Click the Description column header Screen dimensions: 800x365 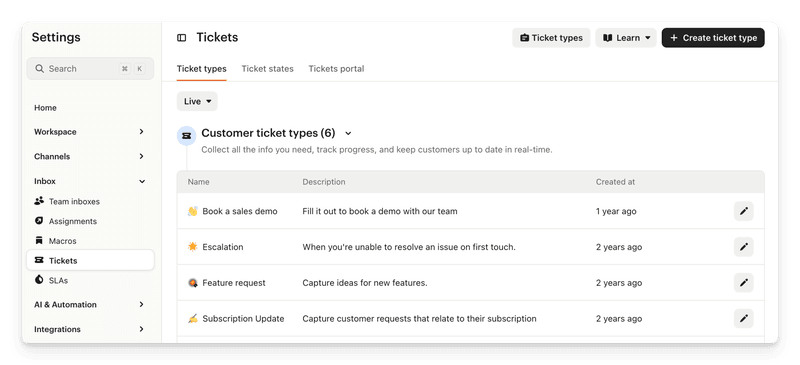(324, 182)
